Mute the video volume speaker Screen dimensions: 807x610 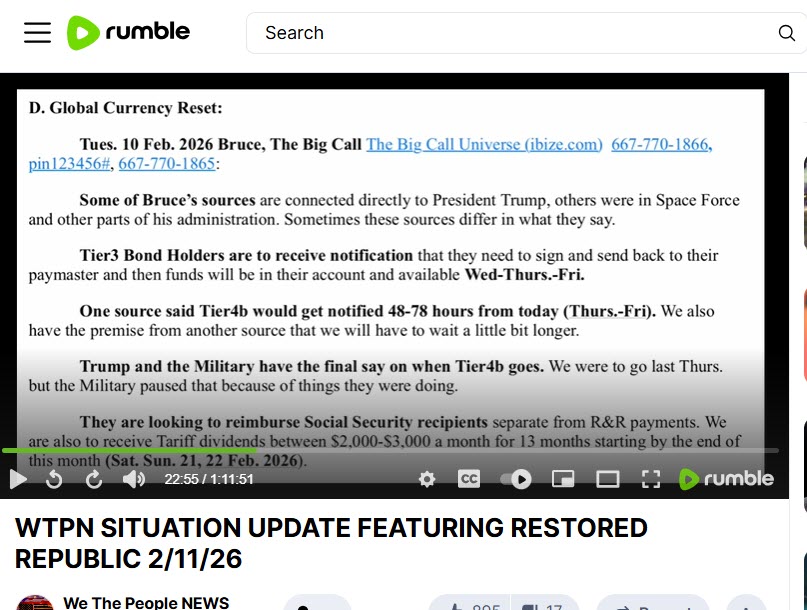point(134,479)
